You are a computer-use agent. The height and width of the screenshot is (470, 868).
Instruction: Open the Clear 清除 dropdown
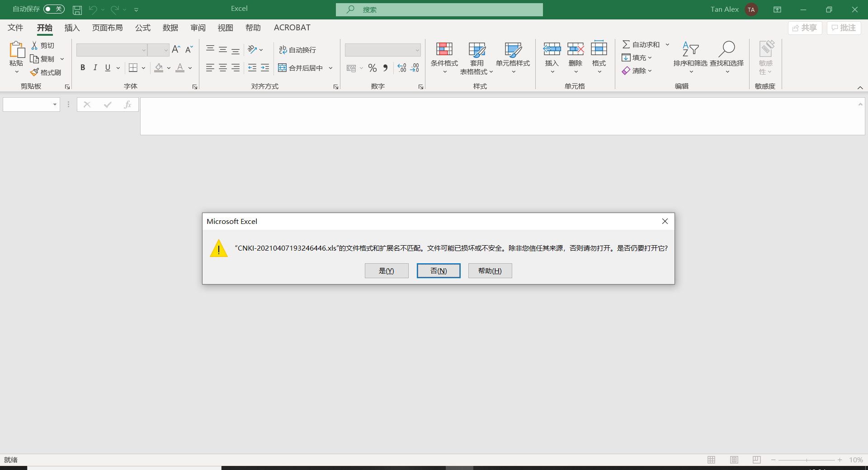pos(637,71)
